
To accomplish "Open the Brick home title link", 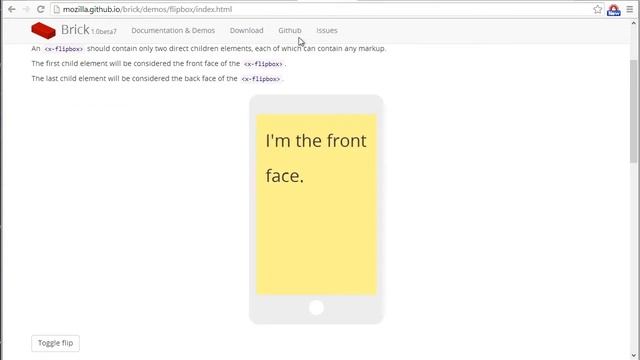I will (75, 29).
